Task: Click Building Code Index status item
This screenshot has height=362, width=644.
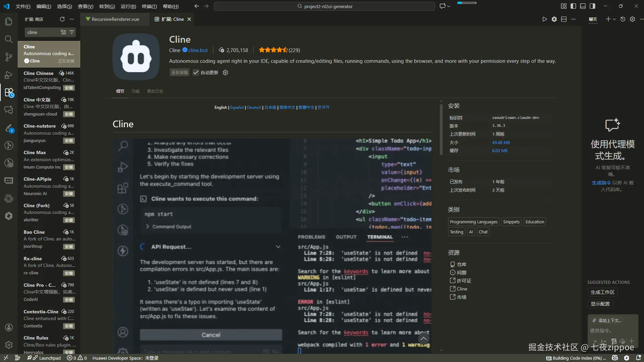Action: tap(576, 358)
